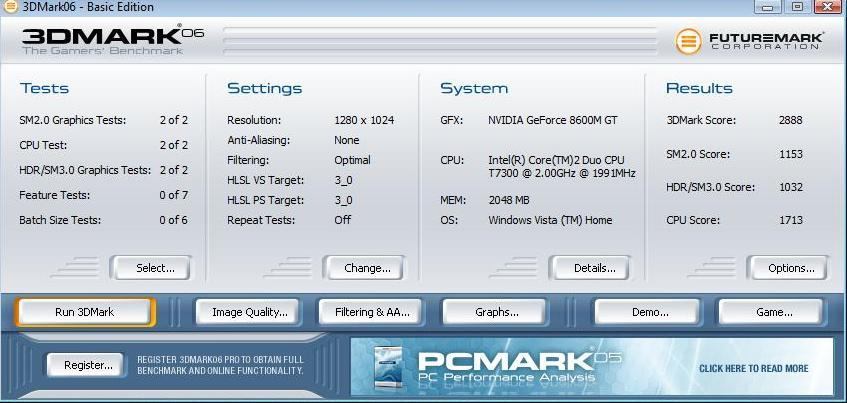Click the SM2.0 Score value 1153
The image size is (847, 403).
point(790,154)
